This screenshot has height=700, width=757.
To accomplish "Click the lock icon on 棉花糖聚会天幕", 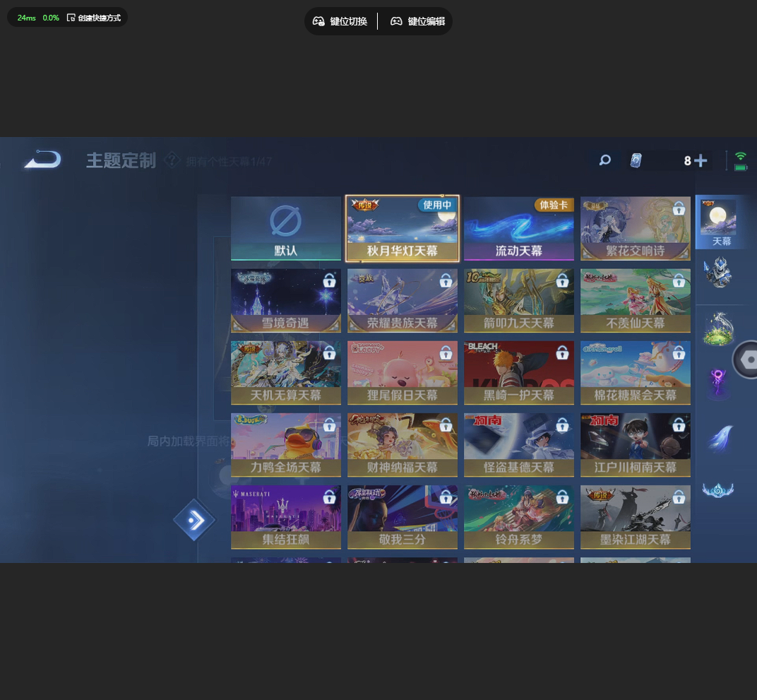I will click(679, 353).
